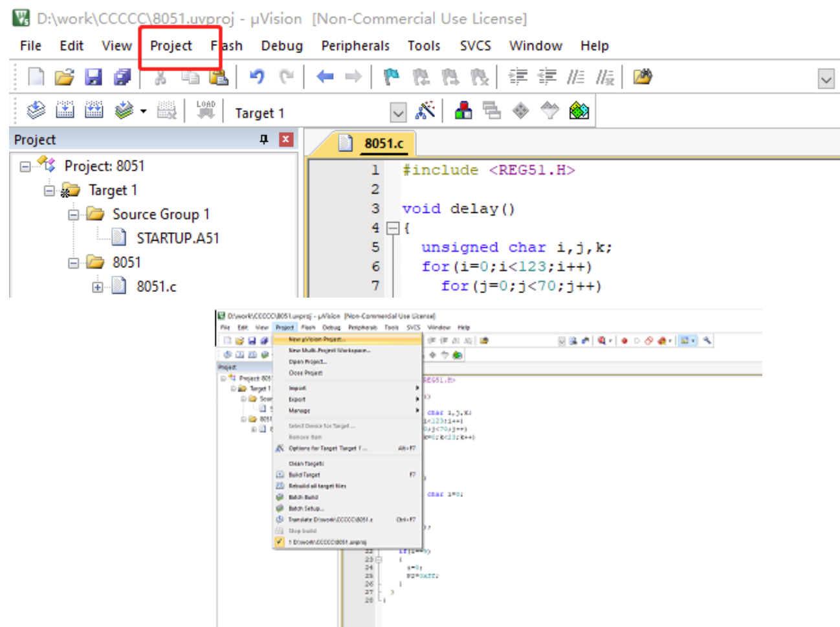The width and height of the screenshot is (840, 627).
Task: Click the Batch Build icon
Action: 123,111
